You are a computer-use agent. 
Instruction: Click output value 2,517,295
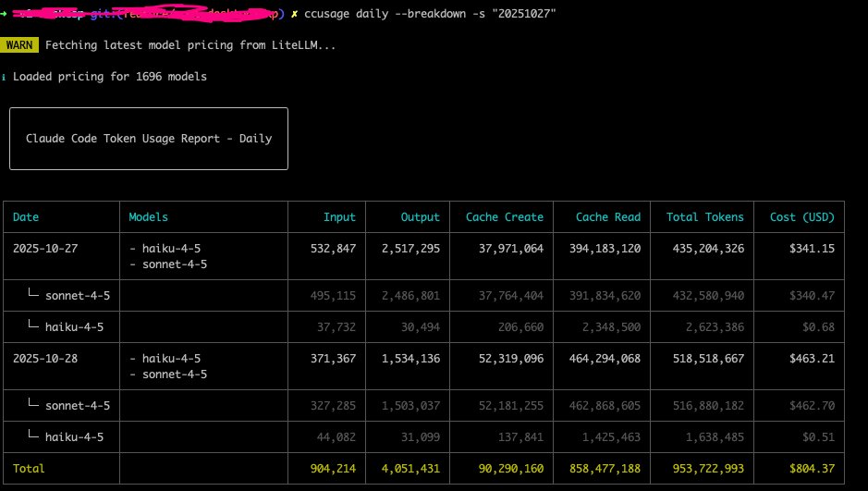pyautogui.click(x=410, y=249)
